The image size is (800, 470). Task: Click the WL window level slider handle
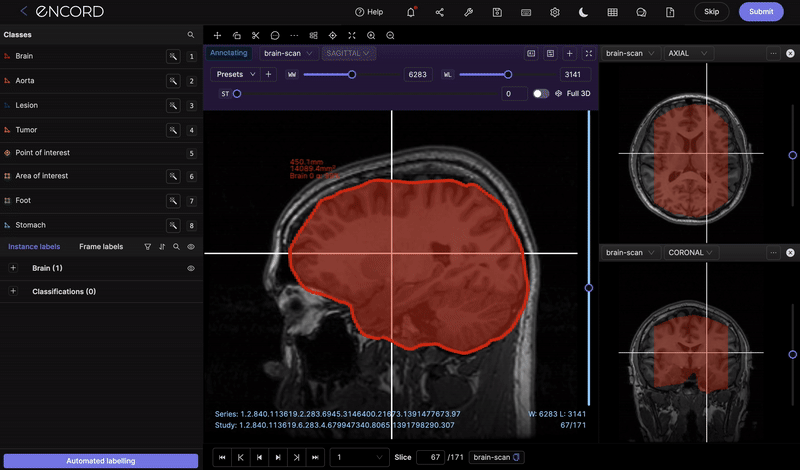click(x=508, y=75)
